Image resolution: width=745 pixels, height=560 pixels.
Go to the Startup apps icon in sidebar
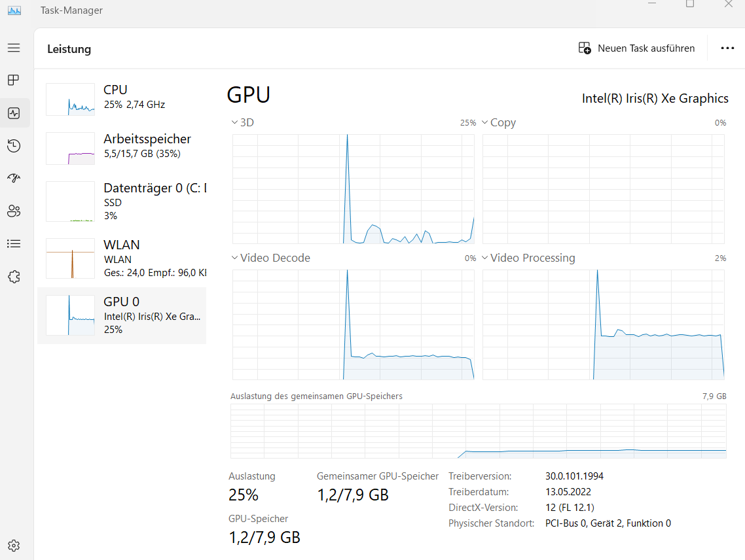click(x=14, y=179)
